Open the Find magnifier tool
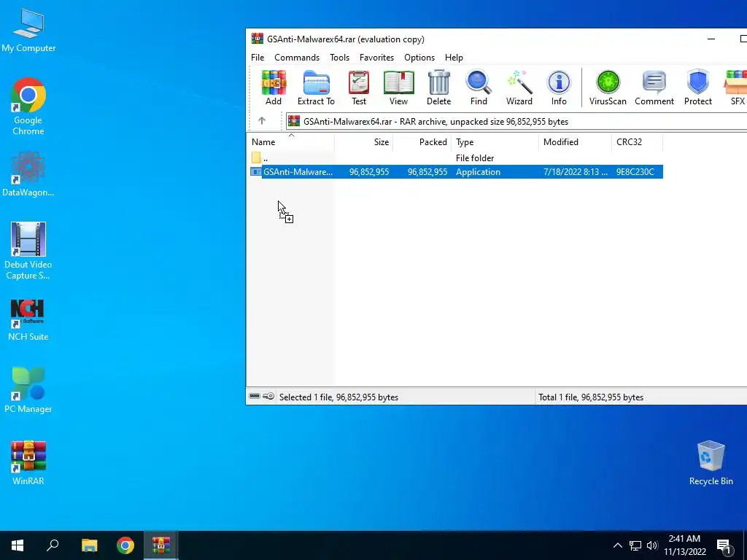Image resolution: width=747 pixels, height=560 pixels. (x=479, y=87)
